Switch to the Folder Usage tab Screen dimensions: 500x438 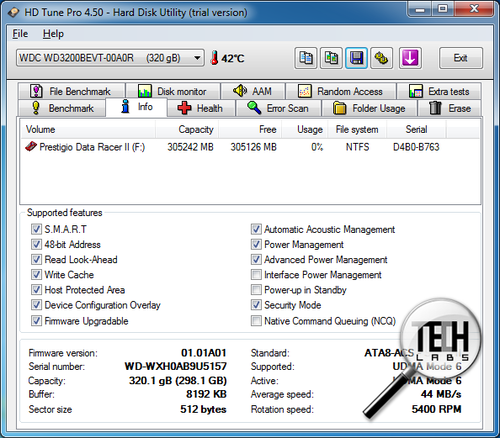[370, 108]
